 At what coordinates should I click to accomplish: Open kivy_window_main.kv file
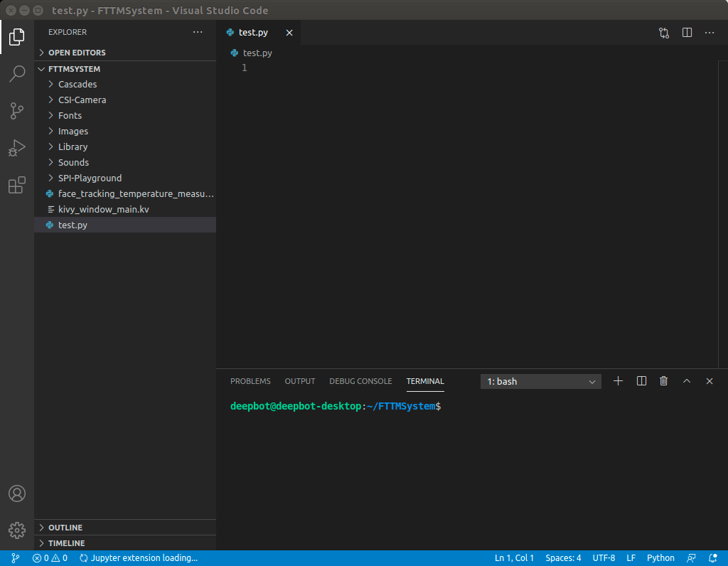point(125,210)
